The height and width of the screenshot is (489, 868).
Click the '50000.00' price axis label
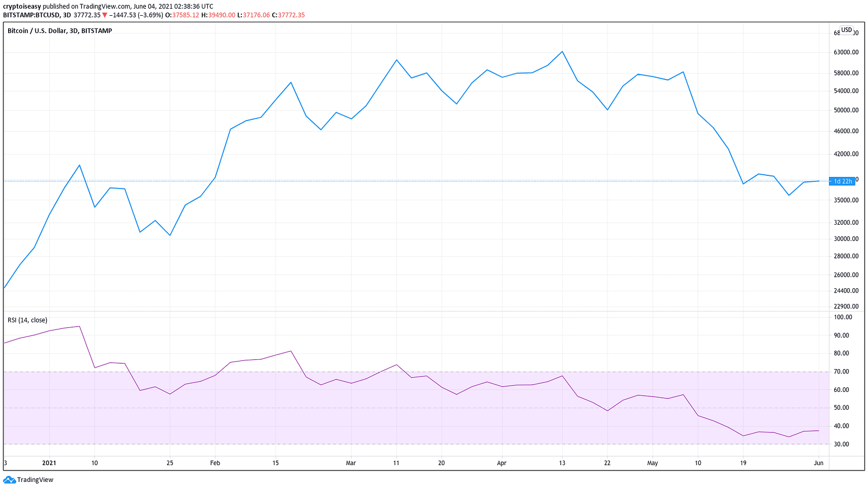(846, 110)
